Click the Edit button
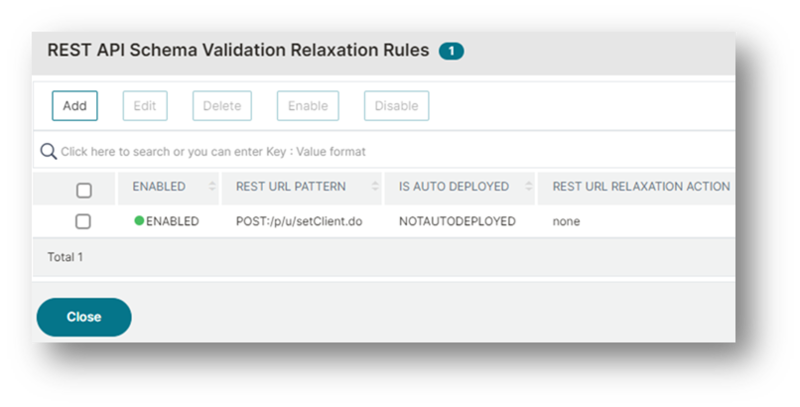 145,106
